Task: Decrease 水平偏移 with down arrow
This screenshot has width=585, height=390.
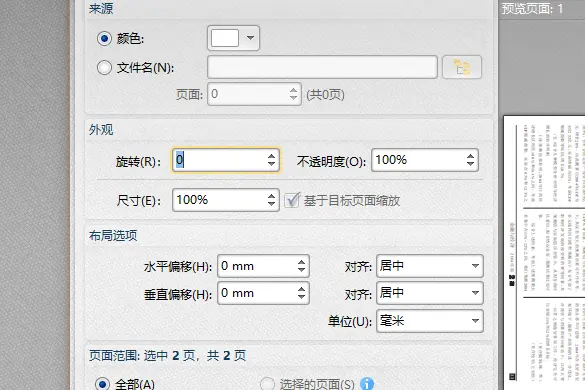Action: click(x=301, y=270)
